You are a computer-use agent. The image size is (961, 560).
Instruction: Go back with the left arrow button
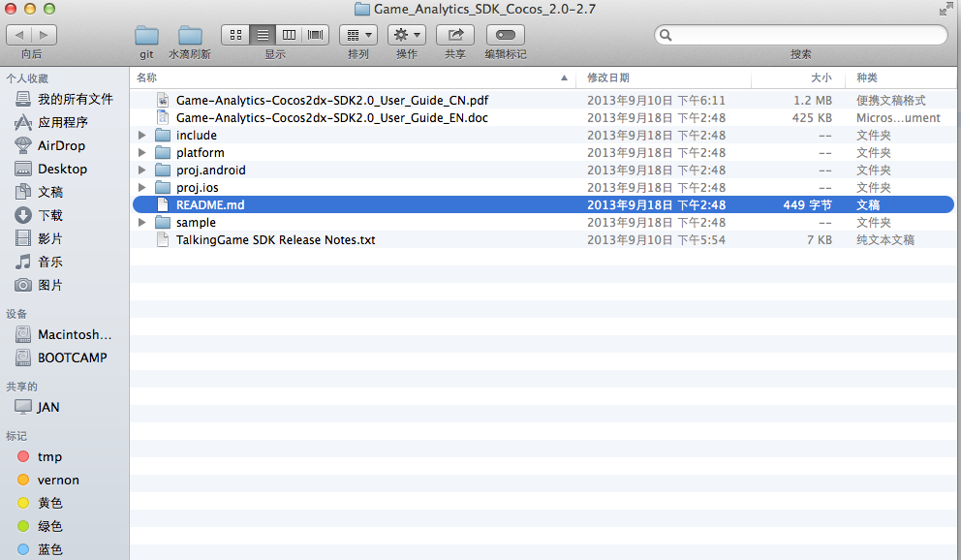click(x=19, y=35)
